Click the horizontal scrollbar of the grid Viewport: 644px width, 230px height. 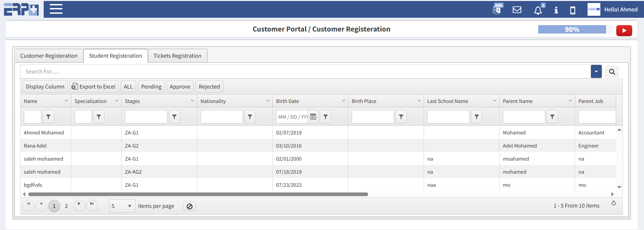tap(198, 194)
